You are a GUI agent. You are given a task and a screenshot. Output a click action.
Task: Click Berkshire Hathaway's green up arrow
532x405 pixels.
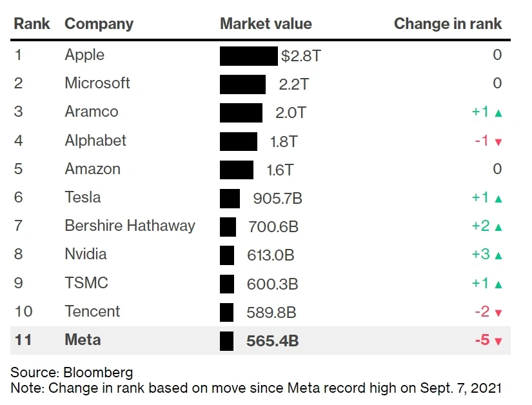[498, 227]
